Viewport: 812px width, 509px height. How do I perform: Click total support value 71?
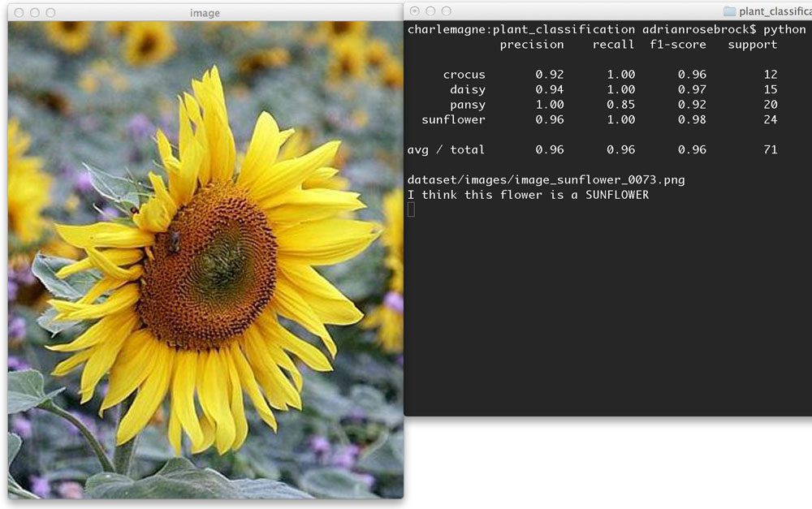(x=771, y=149)
